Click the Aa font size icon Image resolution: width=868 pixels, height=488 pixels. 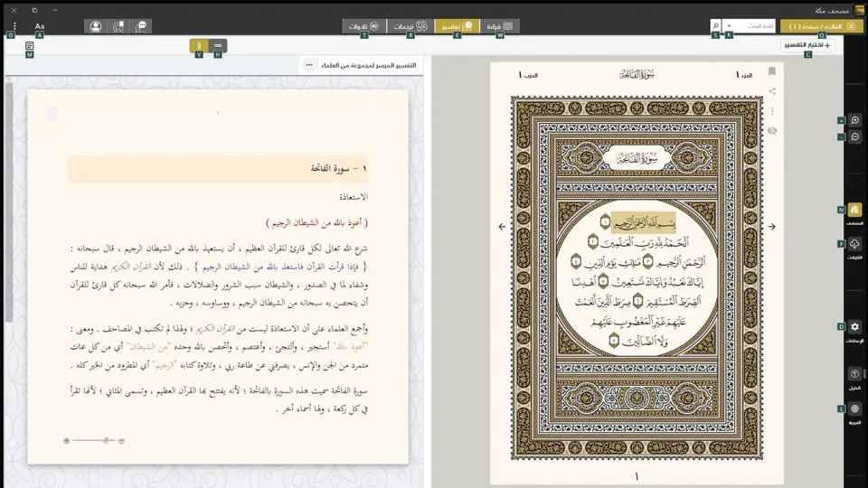pyautogui.click(x=39, y=27)
